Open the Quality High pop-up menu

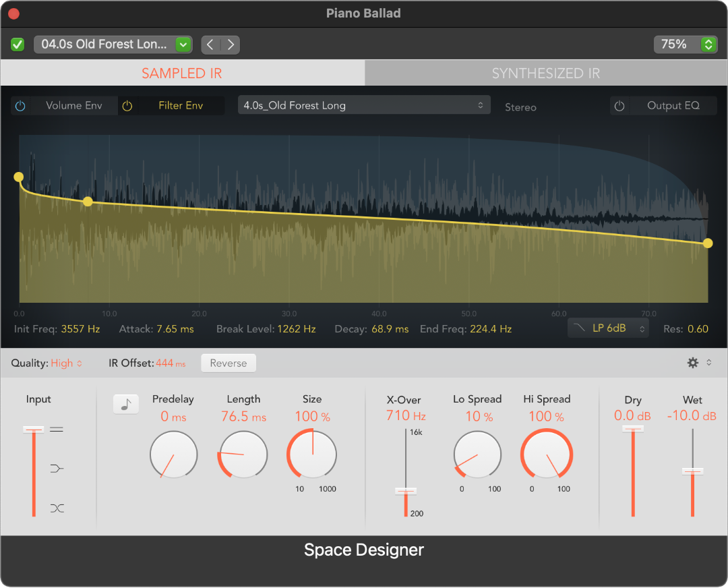pos(66,363)
